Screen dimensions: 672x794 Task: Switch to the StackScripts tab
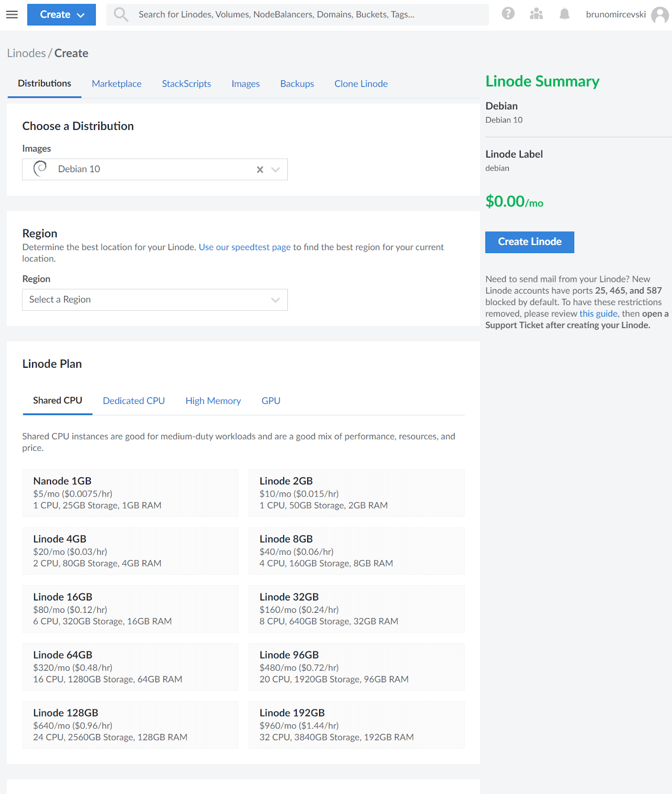pos(187,84)
